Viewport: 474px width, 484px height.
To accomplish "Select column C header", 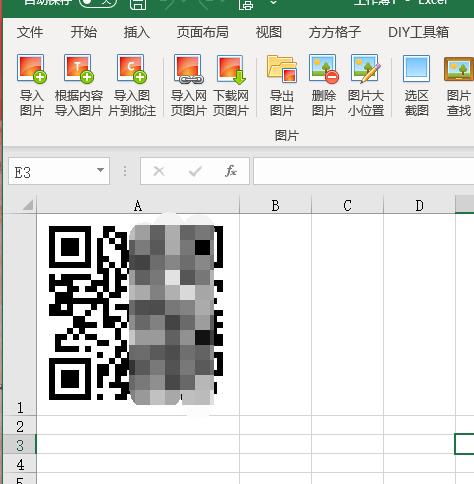I will (347, 205).
